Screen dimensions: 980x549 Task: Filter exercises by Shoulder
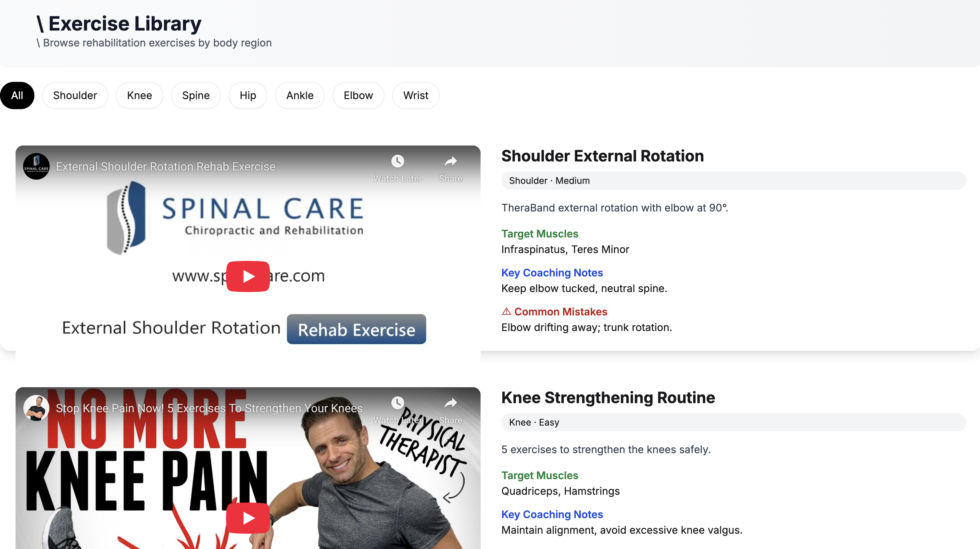(x=75, y=96)
